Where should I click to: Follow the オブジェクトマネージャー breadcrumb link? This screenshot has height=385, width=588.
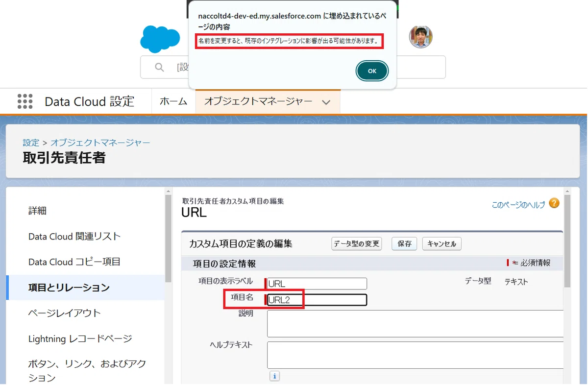(100, 143)
